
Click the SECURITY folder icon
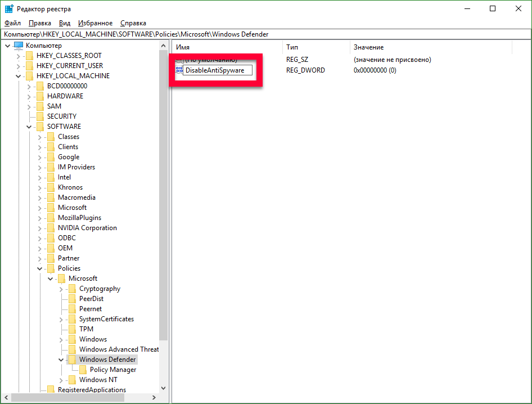40,116
